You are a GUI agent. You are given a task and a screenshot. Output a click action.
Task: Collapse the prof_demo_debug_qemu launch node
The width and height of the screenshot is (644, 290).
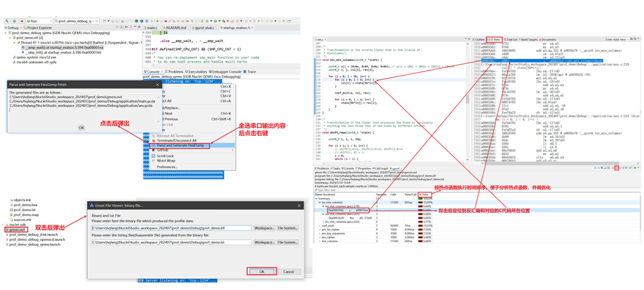[6, 32]
